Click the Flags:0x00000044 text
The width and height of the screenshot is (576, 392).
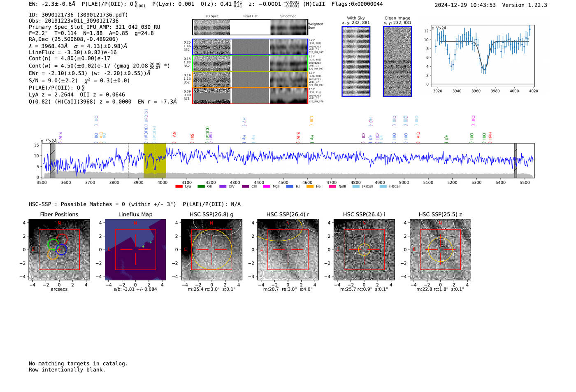click(357, 4)
